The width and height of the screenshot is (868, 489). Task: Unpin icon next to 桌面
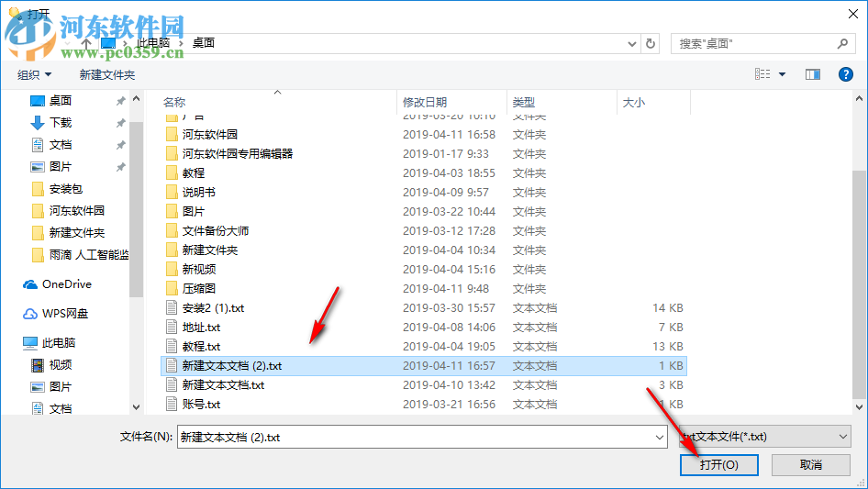point(120,101)
